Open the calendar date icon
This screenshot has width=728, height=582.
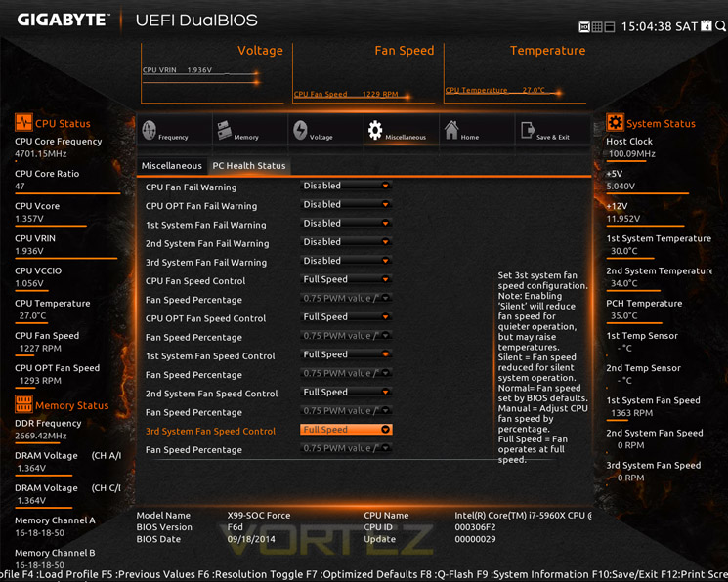(x=707, y=26)
